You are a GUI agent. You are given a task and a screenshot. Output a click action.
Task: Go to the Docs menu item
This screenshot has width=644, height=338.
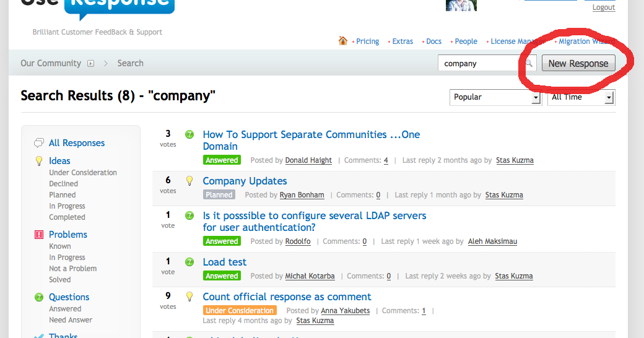point(433,41)
